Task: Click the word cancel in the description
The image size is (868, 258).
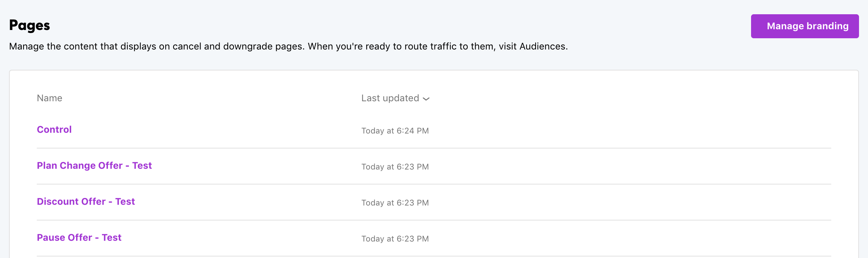Action: pyautogui.click(x=187, y=46)
